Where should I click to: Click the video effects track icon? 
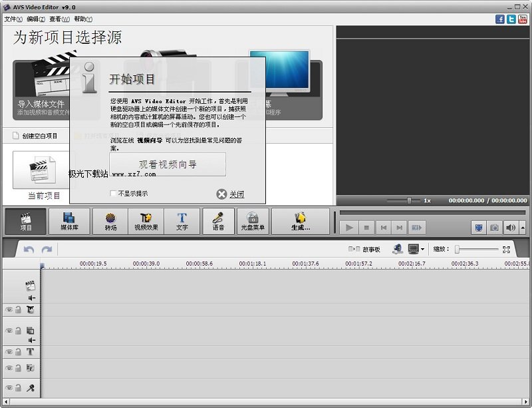pos(30,309)
